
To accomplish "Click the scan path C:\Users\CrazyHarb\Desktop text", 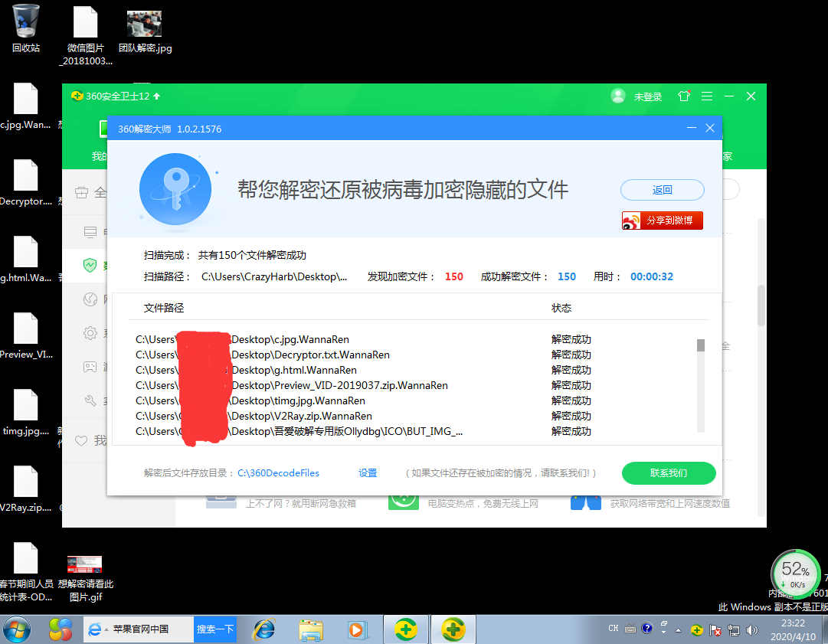I will pyautogui.click(x=274, y=276).
